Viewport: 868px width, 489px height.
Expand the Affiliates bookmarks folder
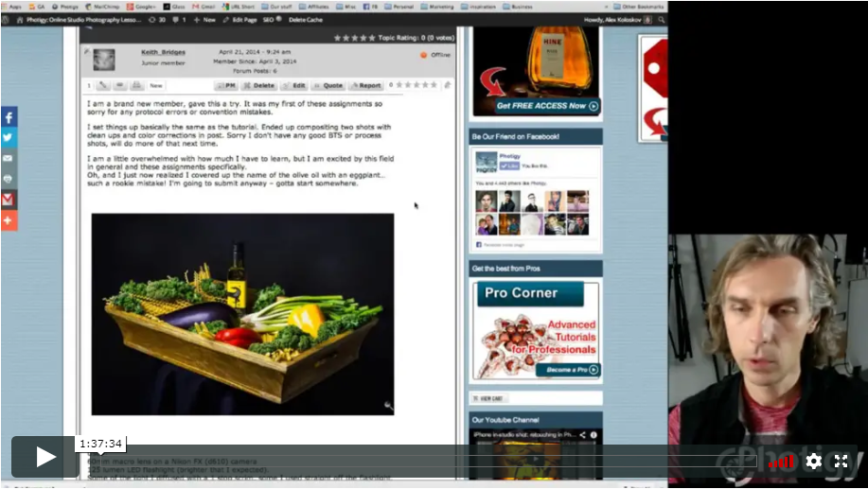314,7
